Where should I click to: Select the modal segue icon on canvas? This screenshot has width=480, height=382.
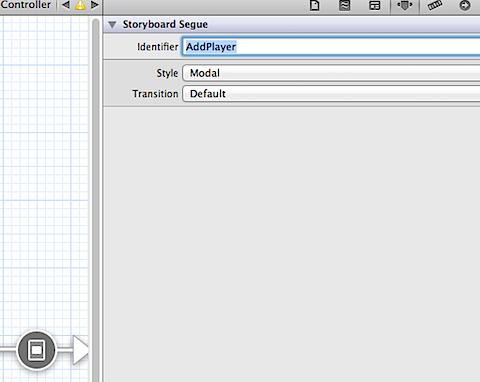(36, 350)
